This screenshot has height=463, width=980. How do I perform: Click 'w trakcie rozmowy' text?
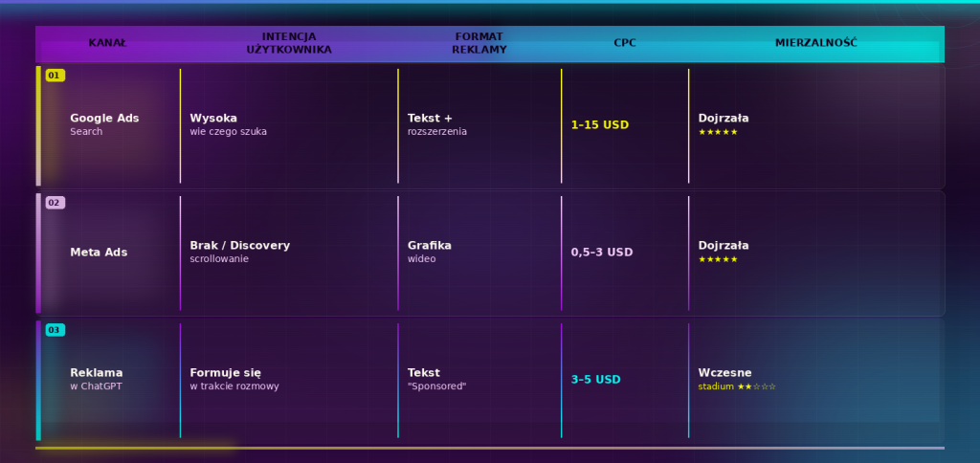coord(234,386)
